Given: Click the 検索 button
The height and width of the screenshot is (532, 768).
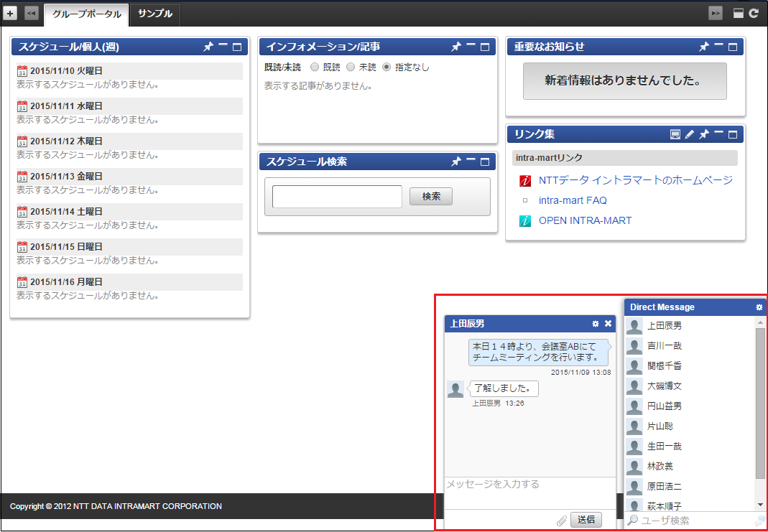Looking at the screenshot, I should point(431,197).
